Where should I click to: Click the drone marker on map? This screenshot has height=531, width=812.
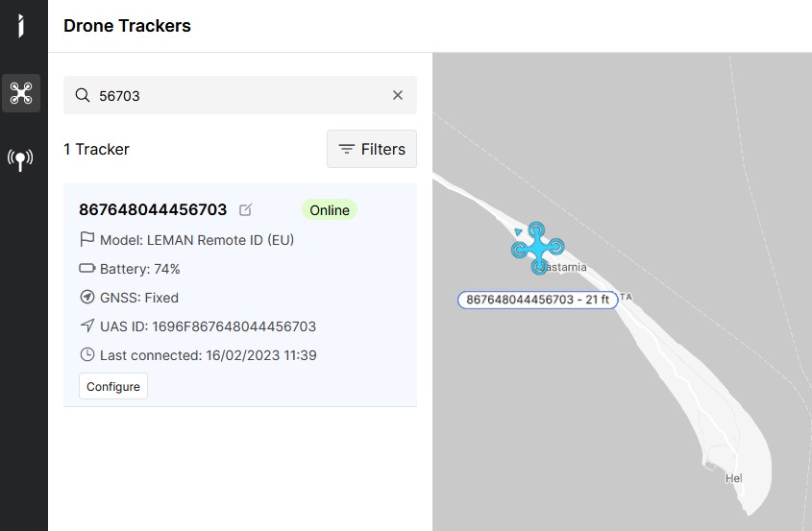click(x=538, y=249)
